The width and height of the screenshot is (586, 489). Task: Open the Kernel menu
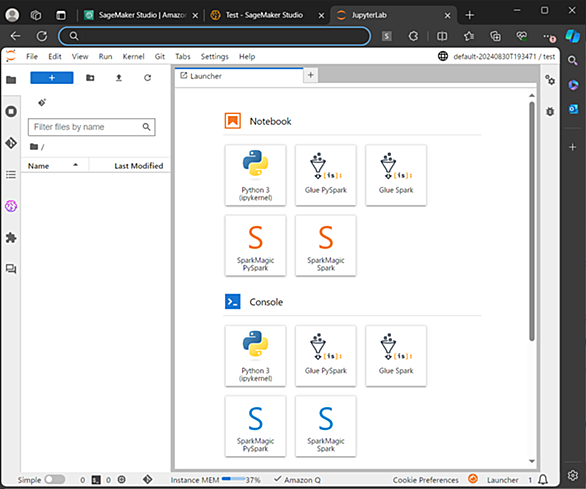click(x=133, y=56)
